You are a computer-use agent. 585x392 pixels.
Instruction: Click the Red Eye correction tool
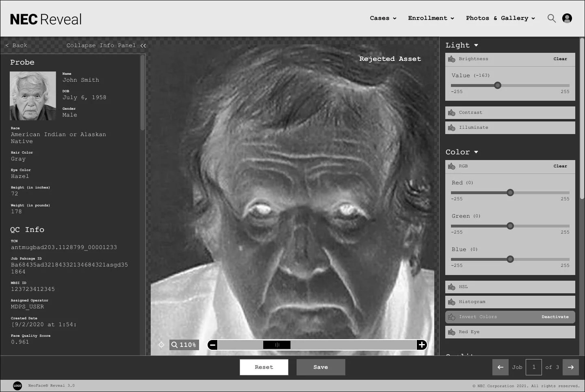click(451, 332)
